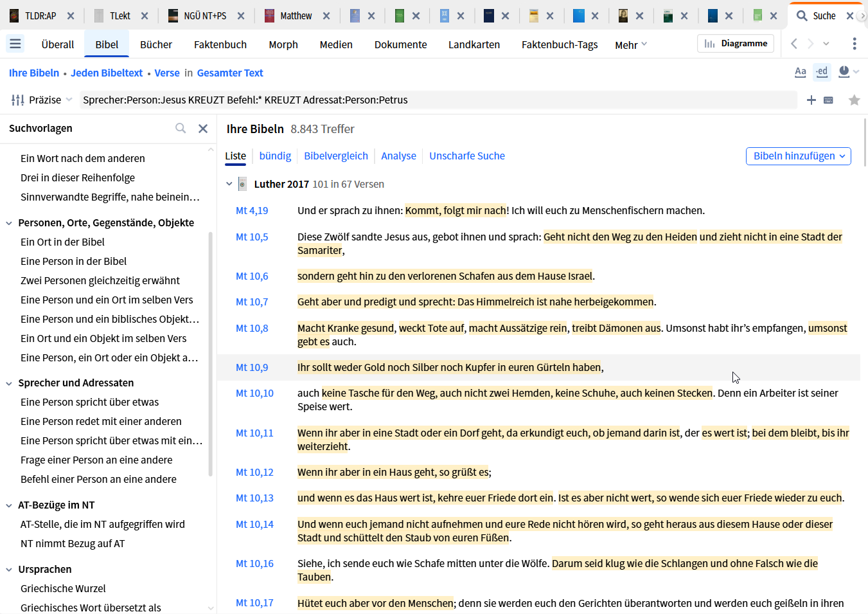Open the Bibeln hinzufügen dropdown
The image size is (868, 614).
coord(799,156)
